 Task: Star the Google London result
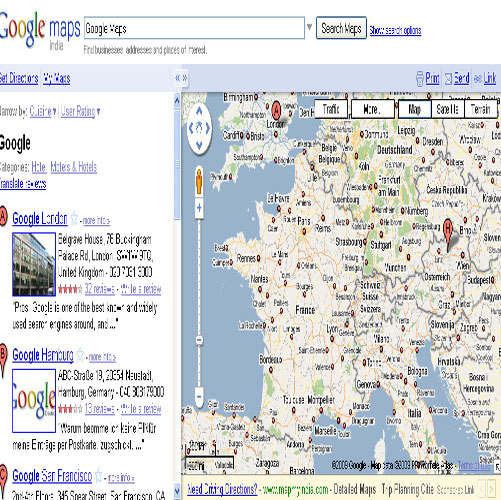[74, 219]
